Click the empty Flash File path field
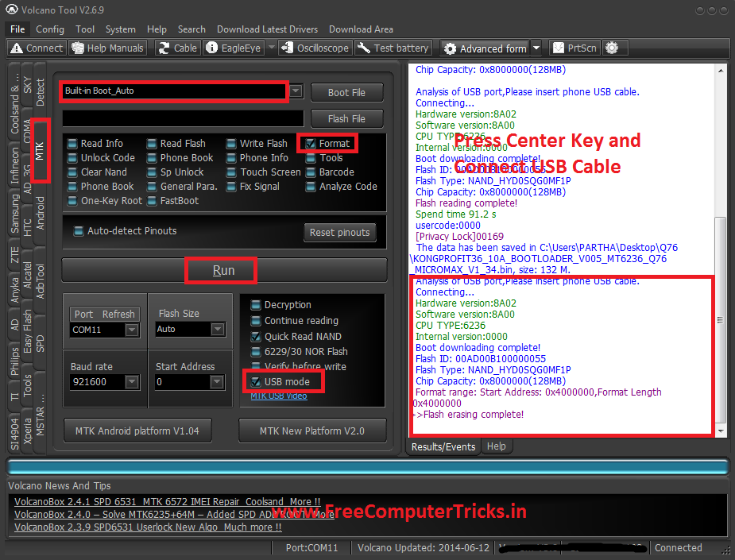This screenshot has width=735, height=560. (x=183, y=118)
